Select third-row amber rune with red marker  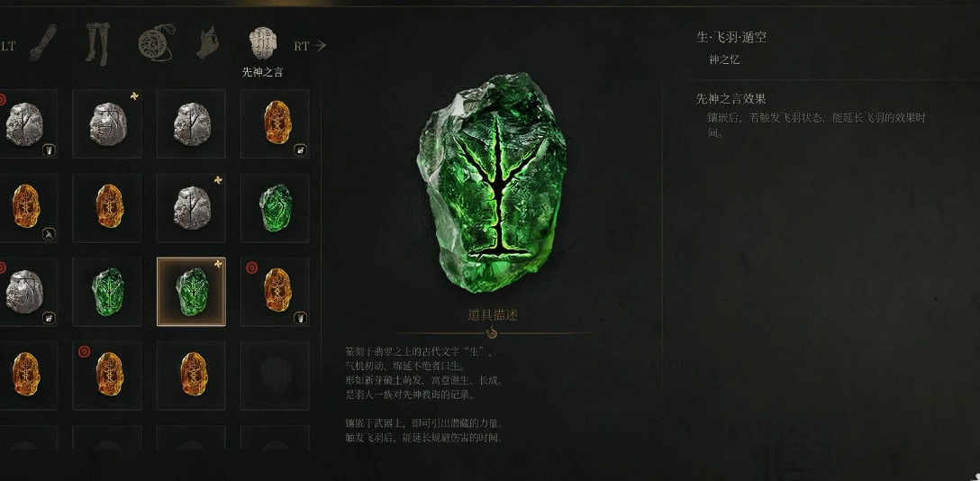[275, 292]
